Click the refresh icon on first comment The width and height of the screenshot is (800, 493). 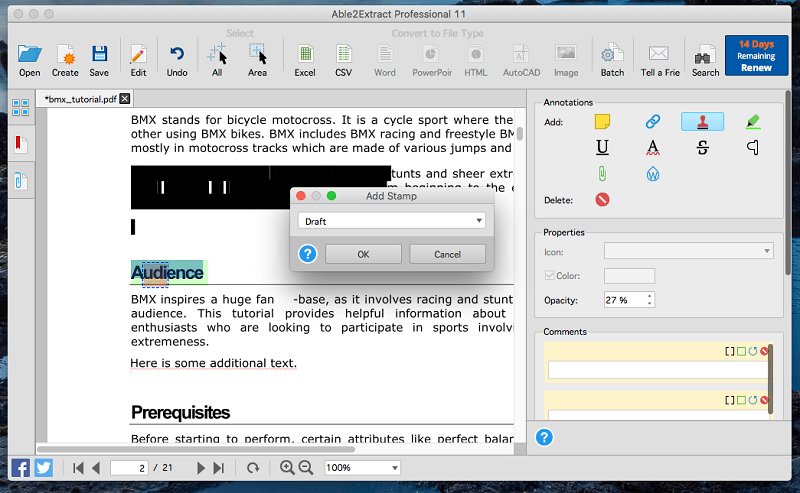pos(753,351)
